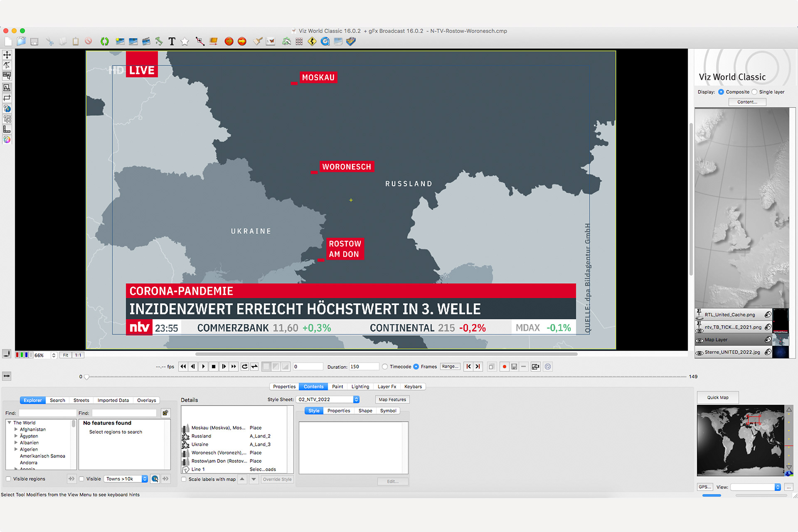
Task: Enable the Visible regions checkbox
Action: point(8,479)
